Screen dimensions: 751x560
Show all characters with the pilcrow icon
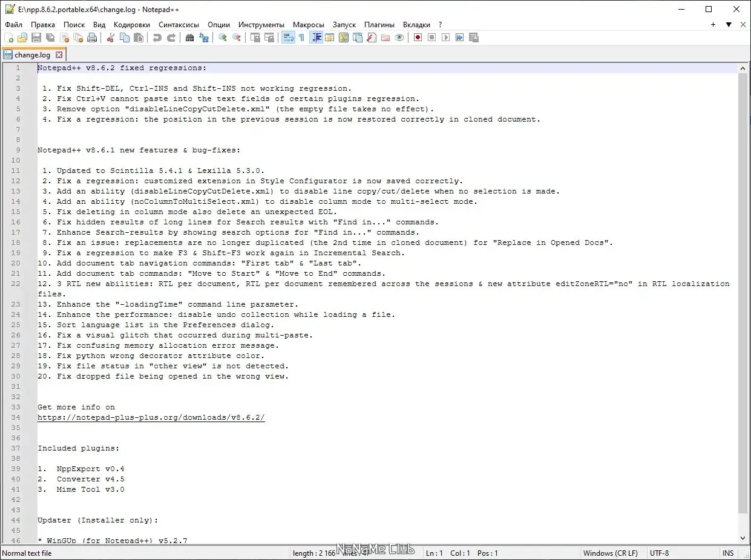(x=301, y=37)
